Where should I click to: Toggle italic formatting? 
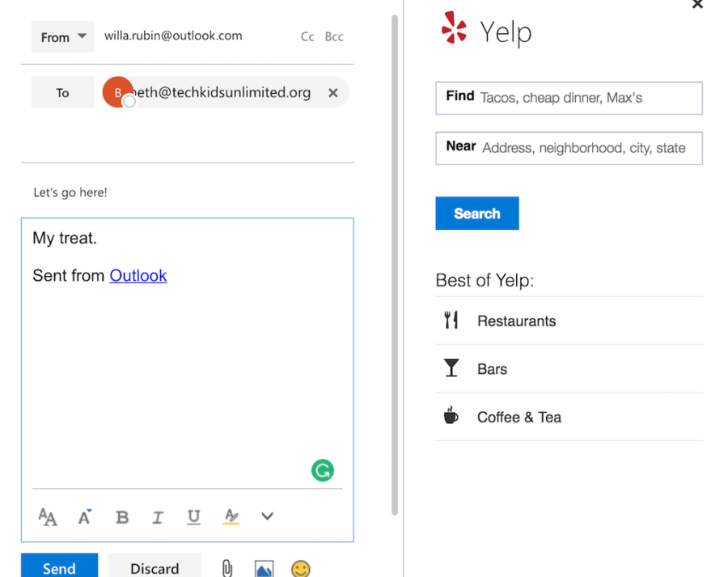(x=158, y=517)
